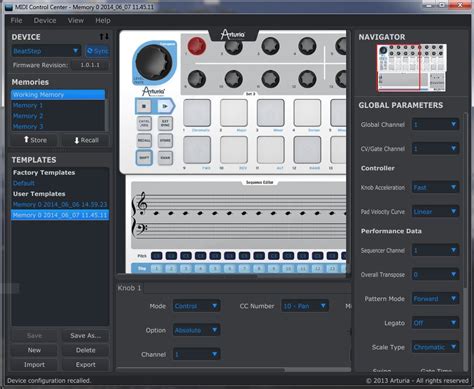
Task: Open the CC Number dropdown
Action: (305, 306)
